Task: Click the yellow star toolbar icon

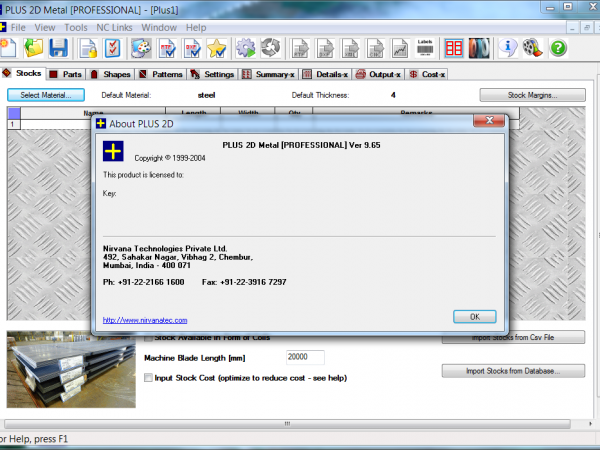Action: 217,48
